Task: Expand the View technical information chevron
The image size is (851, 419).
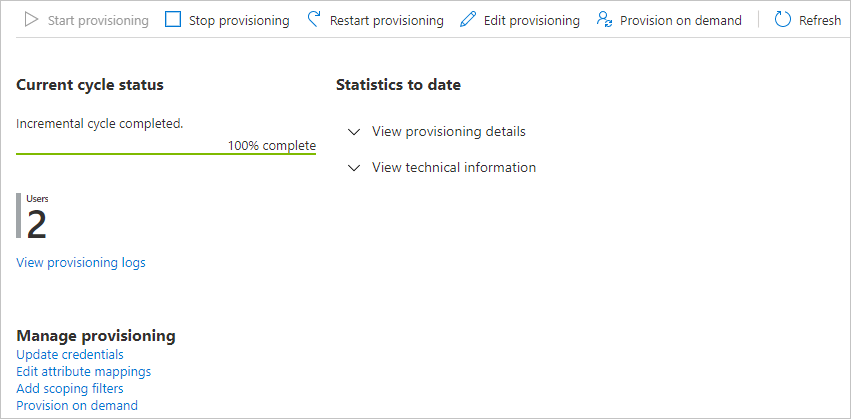Action: [353, 168]
